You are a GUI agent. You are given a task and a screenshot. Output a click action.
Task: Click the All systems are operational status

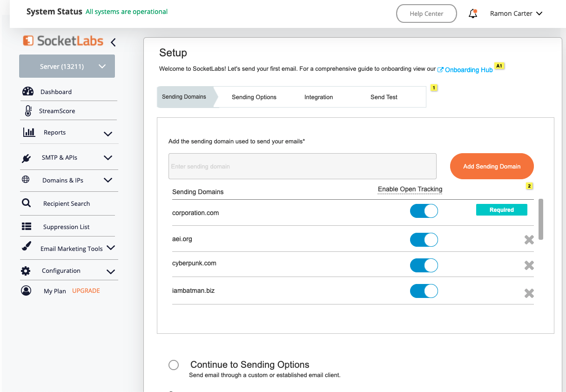coord(127,12)
